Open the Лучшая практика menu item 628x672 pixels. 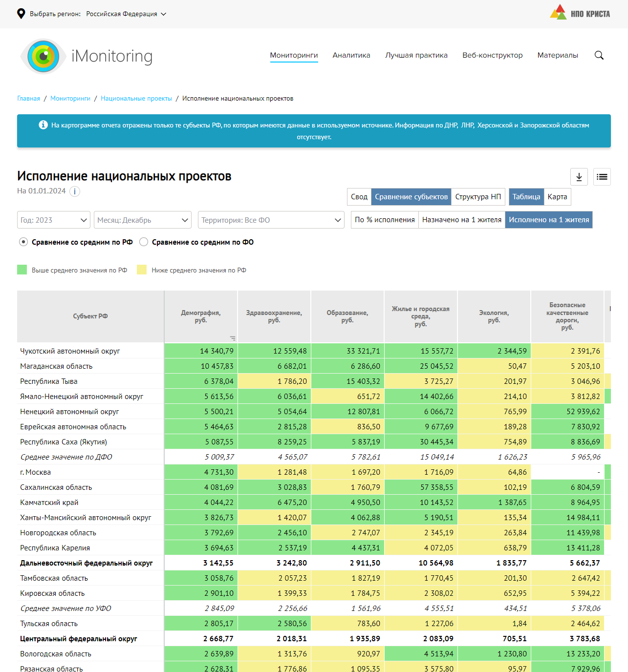click(x=416, y=55)
